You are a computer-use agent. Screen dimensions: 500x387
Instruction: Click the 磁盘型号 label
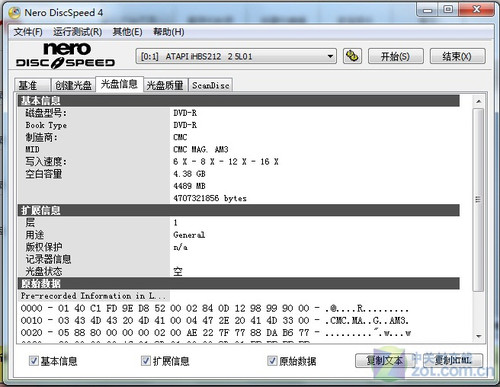pos(46,113)
